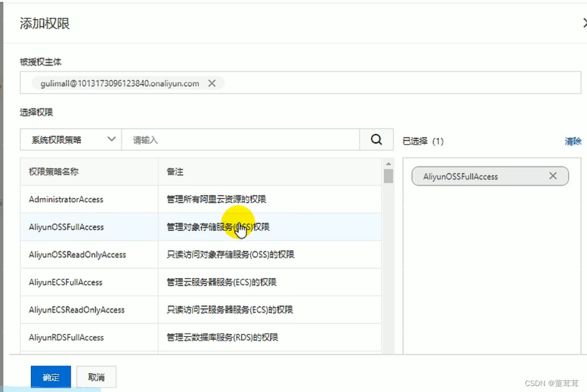Select the AliyunOSSFullAccess policy row

tap(201, 227)
